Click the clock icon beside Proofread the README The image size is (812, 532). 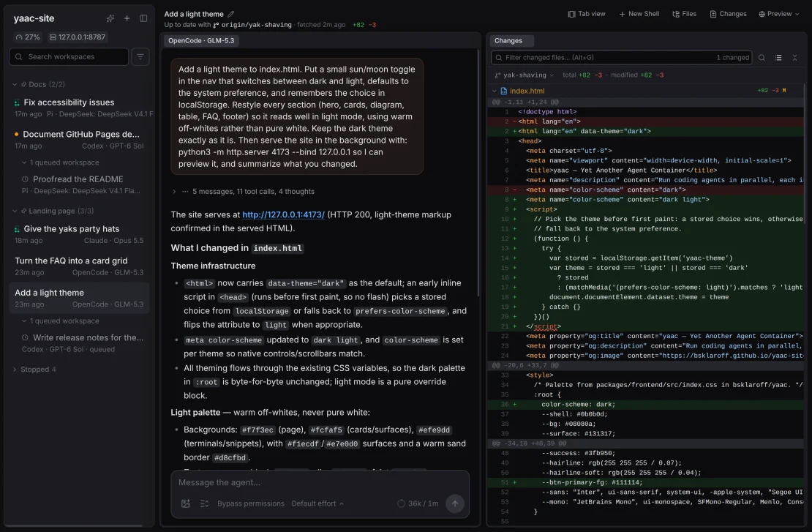25,179
